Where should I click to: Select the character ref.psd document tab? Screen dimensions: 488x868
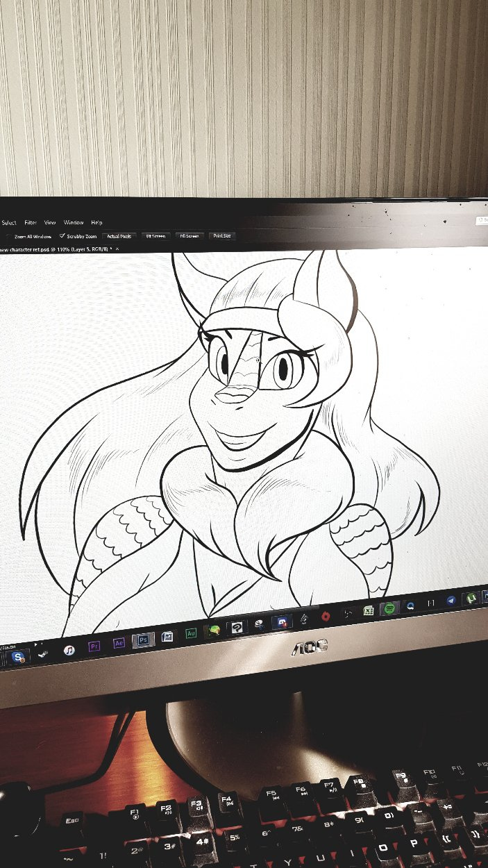[x=56, y=248]
